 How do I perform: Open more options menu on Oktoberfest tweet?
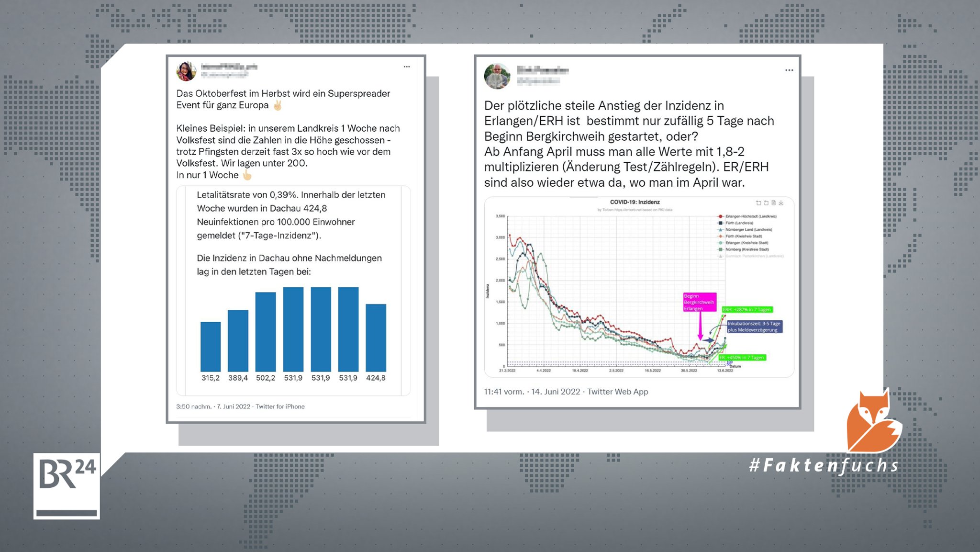[x=407, y=67]
